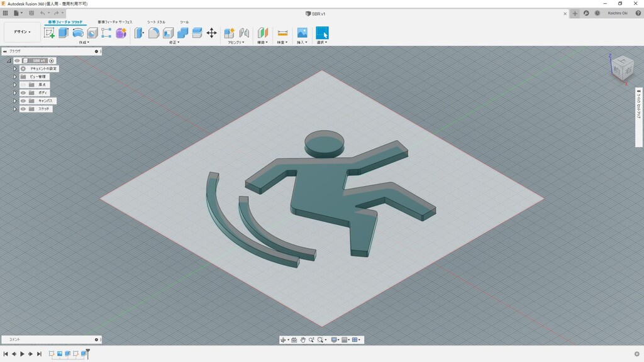
Task: Click the Orbit navigation icon
Action: pos(283,340)
